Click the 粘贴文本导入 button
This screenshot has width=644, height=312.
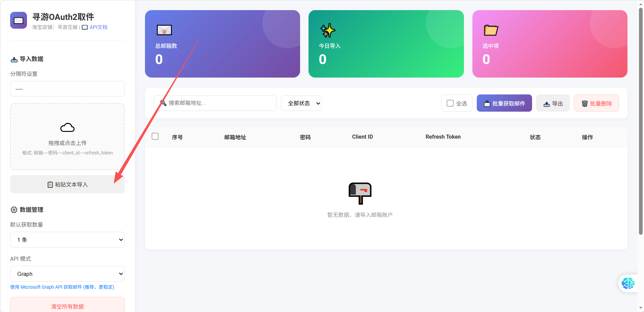67,184
